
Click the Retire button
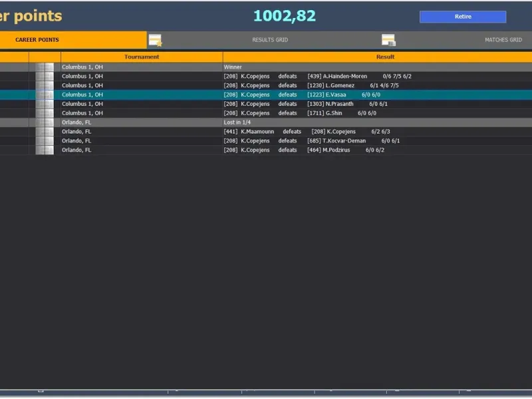[463, 17]
